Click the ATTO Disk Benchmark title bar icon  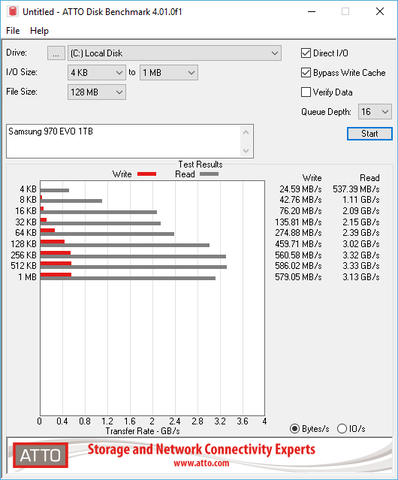pyautogui.click(x=12, y=11)
